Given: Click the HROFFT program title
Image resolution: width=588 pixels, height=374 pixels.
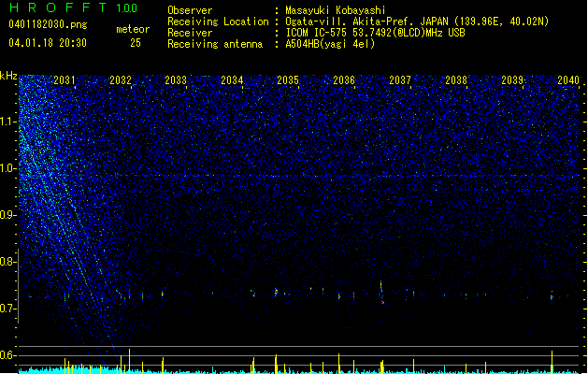Looking at the screenshot, I should coord(58,7).
